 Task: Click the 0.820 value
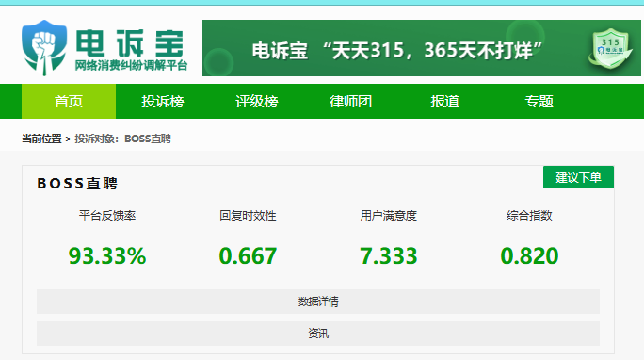pyautogui.click(x=529, y=255)
